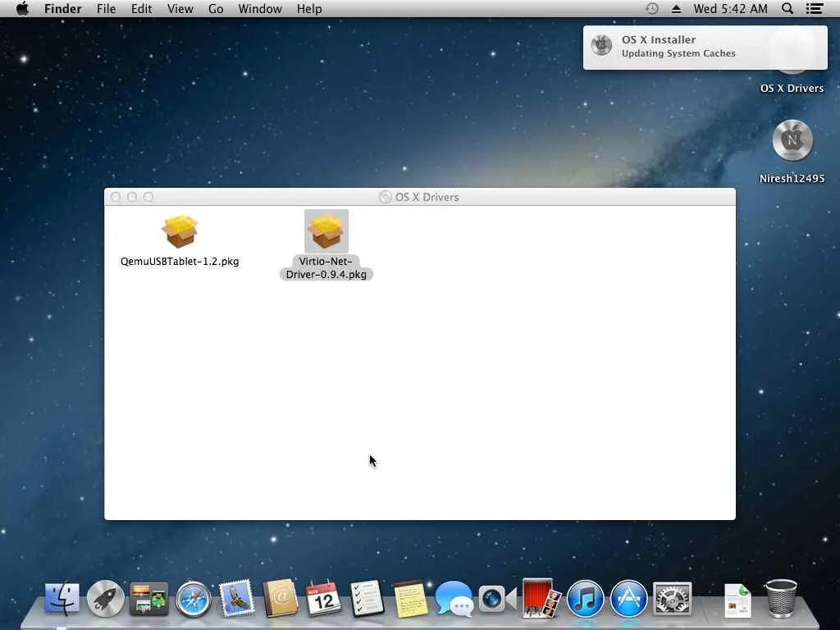Open the Finder menu

click(x=62, y=8)
